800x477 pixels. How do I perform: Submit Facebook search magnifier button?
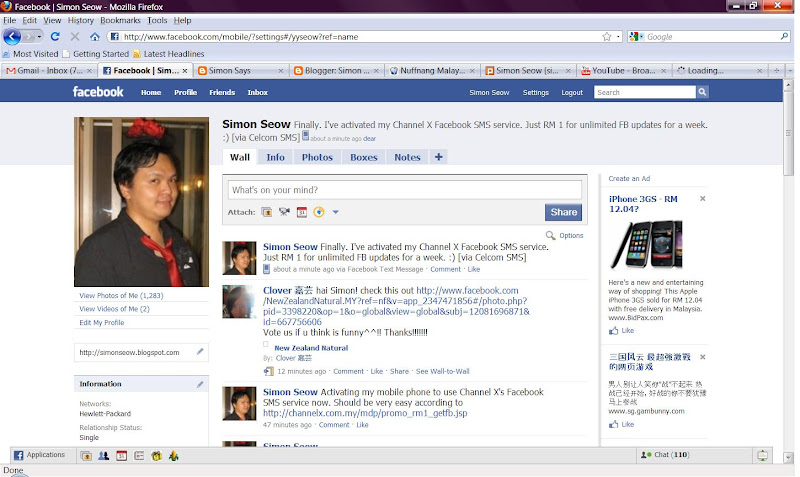[x=702, y=92]
